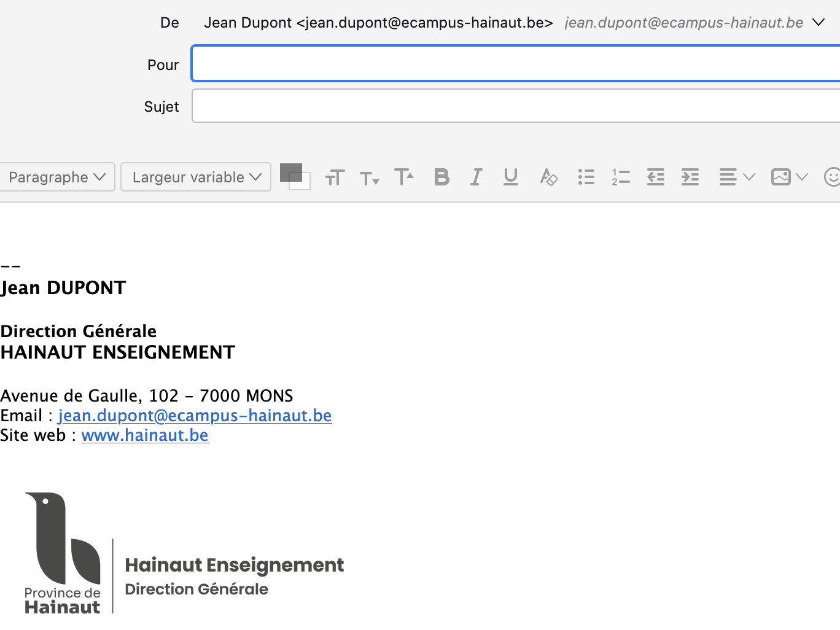Insert a smiley emoticon
This screenshot has height=630, width=840.
[832, 177]
